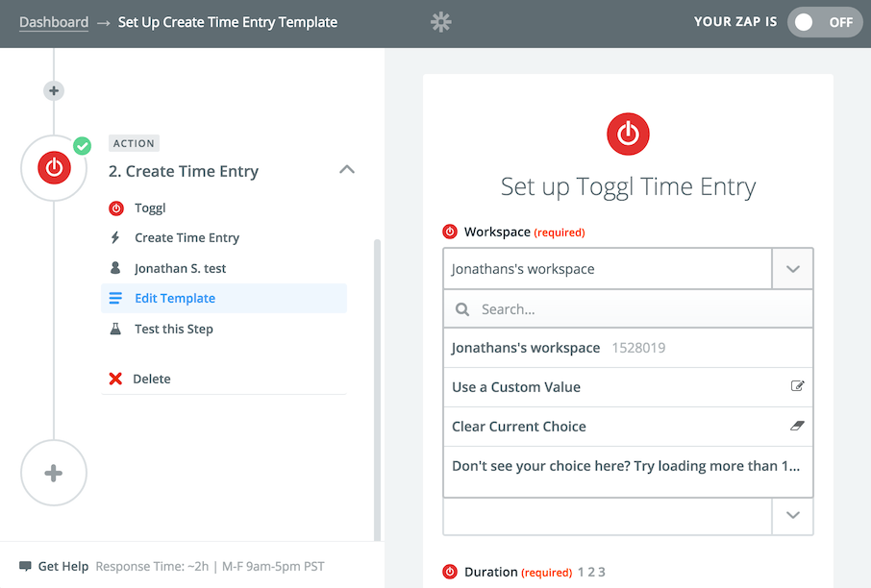The height and width of the screenshot is (588, 871).
Task: Open the Workspace dropdown arrow
Action: coord(793,269)
